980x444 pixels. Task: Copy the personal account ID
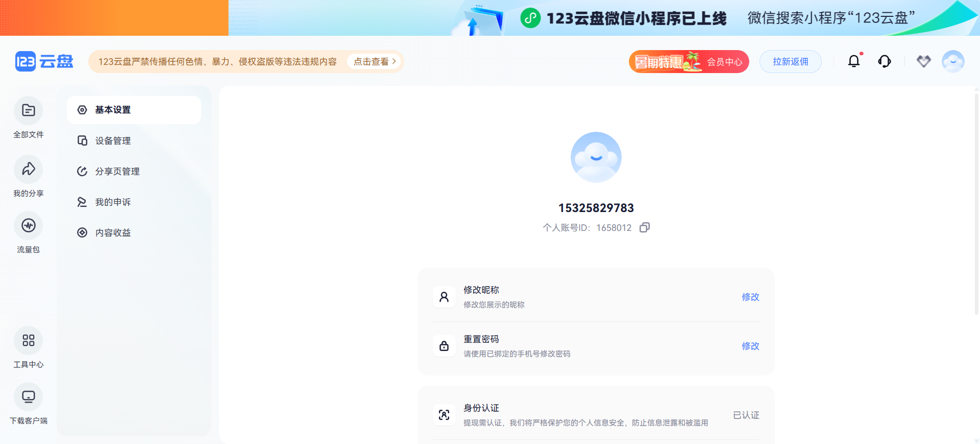pyautogui.click(x=645, y=227)
